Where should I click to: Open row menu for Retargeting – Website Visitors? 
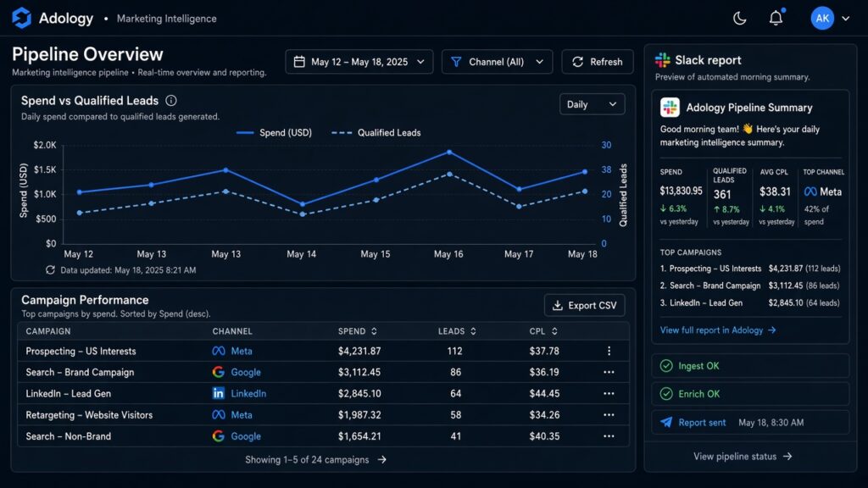pyautogui.click(x=609, y=414)
